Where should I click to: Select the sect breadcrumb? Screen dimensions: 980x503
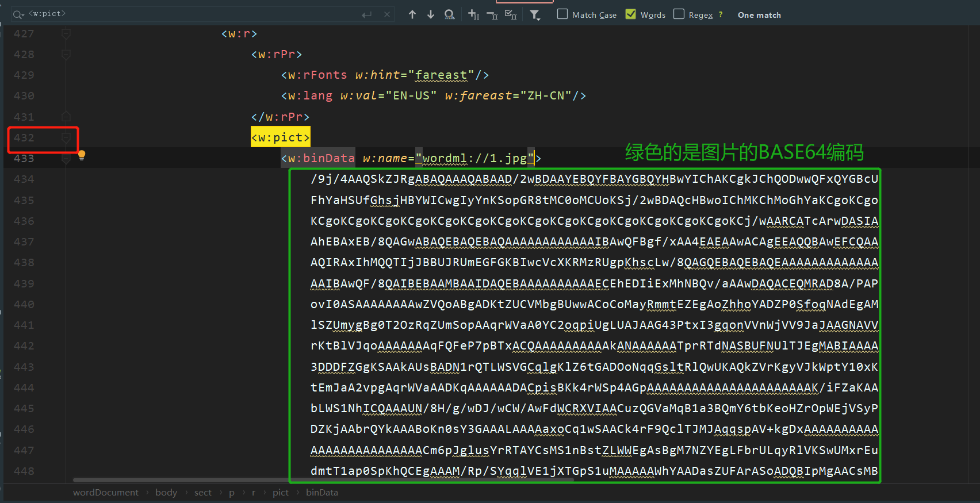click(203, 493)
